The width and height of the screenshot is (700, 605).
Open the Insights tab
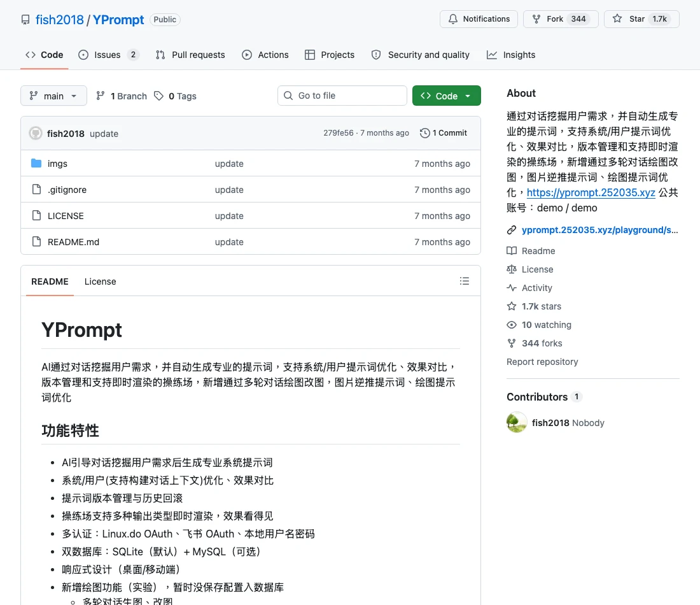[511, 55]
